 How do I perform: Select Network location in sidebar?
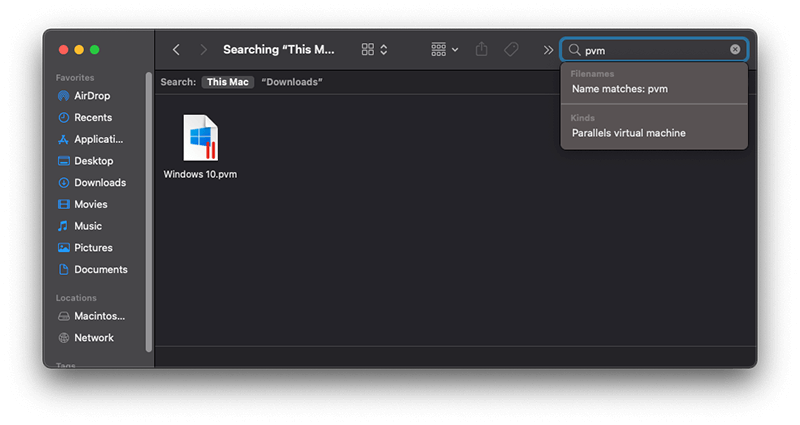(x=86, y=338)
